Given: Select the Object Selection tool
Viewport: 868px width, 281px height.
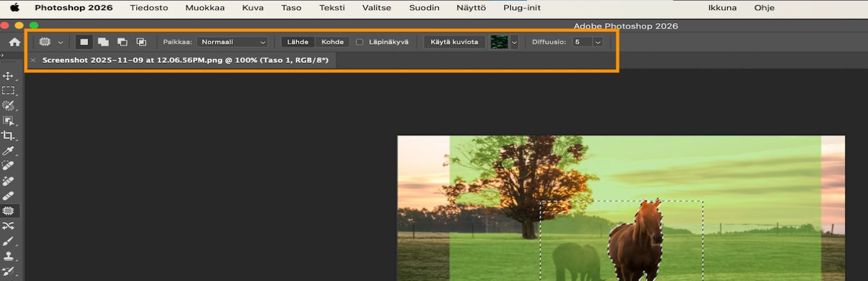Looking at the screenshot, I should [x=8, y=121].
